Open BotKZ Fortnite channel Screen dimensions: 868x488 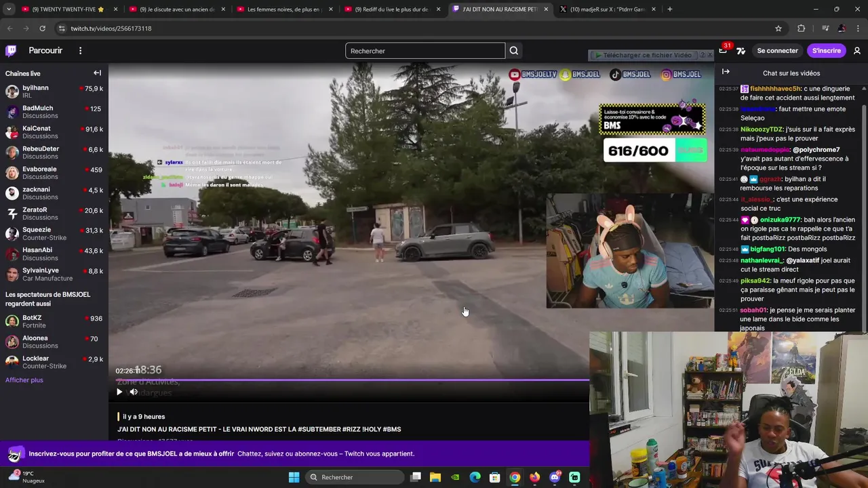point(54,321)
